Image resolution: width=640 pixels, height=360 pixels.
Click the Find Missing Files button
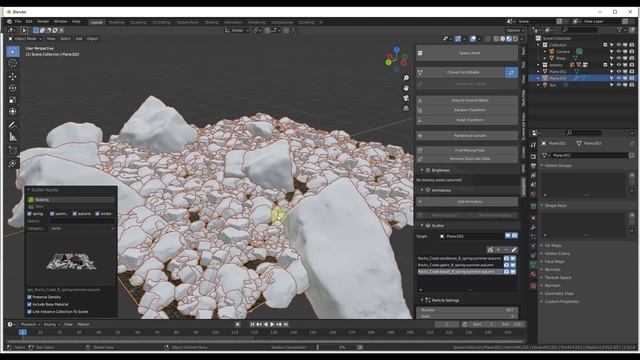tap(467, 150)
